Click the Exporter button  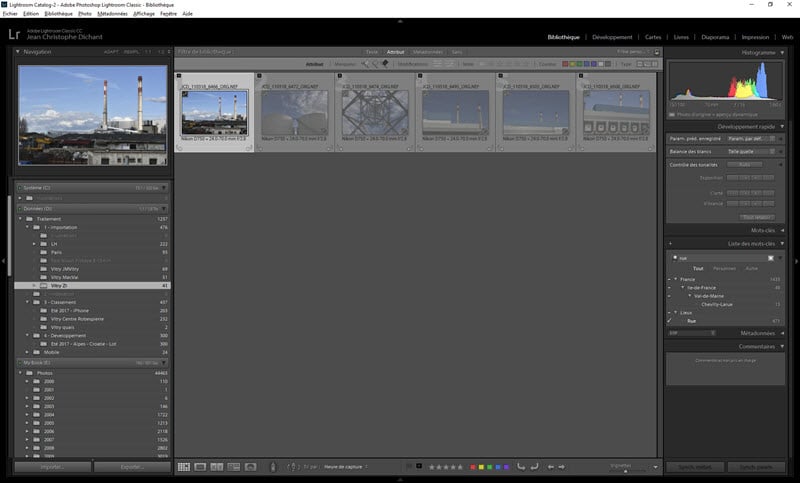click(132, 467)
